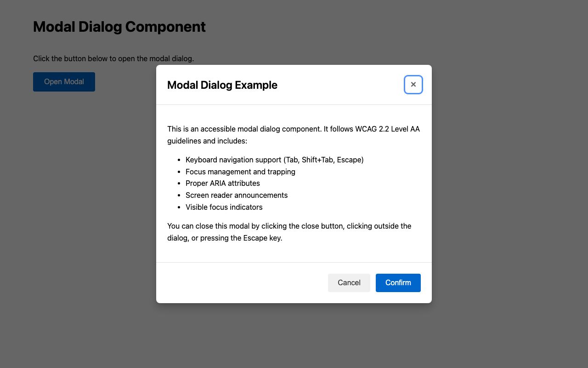
Task: Click the instruction text above Open Modal
Action: coord(113,58)
